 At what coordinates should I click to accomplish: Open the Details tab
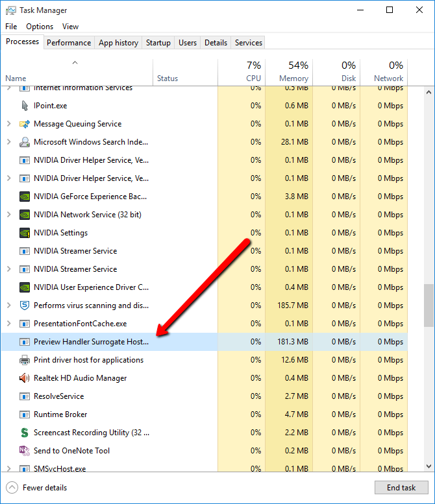click(216, 43)
